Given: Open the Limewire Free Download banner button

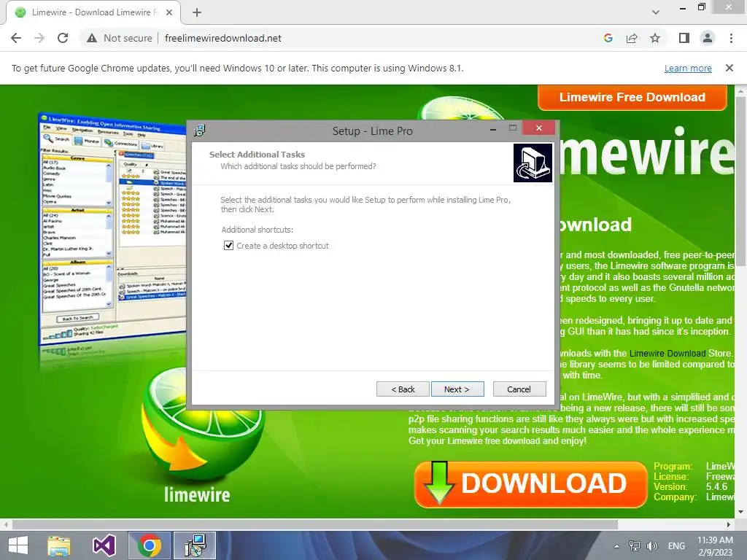Looking at the screenshot, I should [x=632, y=97].
